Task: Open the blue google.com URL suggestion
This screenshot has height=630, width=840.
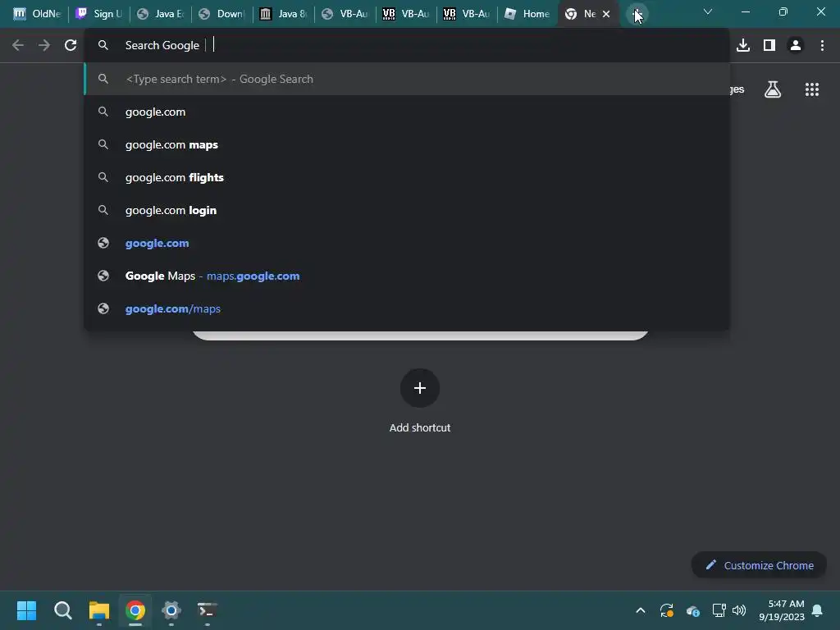Action: tap(407, 243)
